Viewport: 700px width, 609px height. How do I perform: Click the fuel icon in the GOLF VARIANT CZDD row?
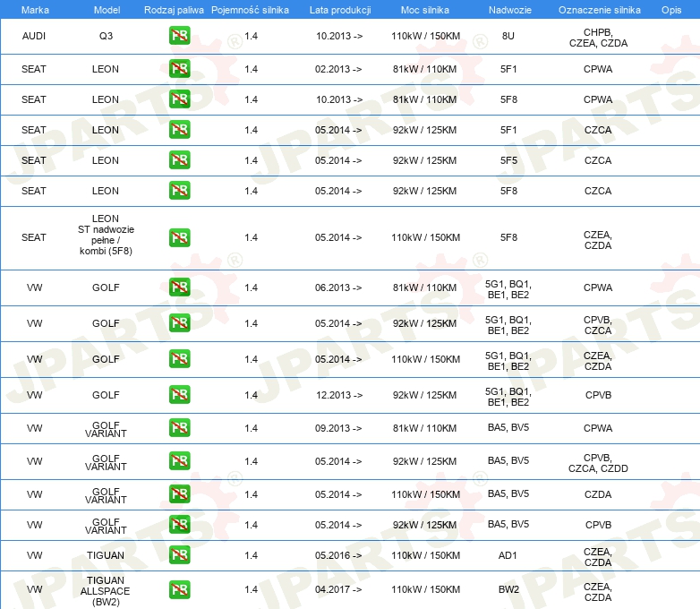(x=179, y=460)
